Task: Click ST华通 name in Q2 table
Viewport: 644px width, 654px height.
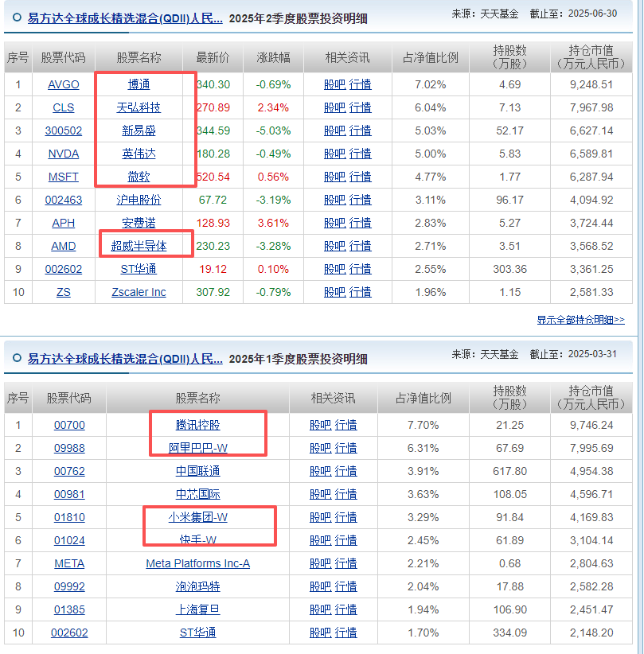Action: [139, 269]
